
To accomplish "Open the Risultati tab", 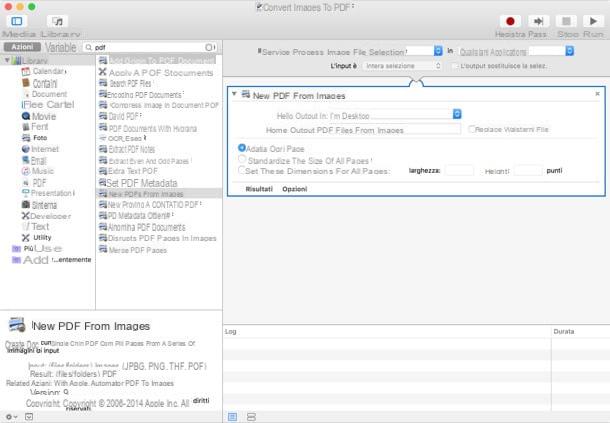I will click(x=259, y=189).
